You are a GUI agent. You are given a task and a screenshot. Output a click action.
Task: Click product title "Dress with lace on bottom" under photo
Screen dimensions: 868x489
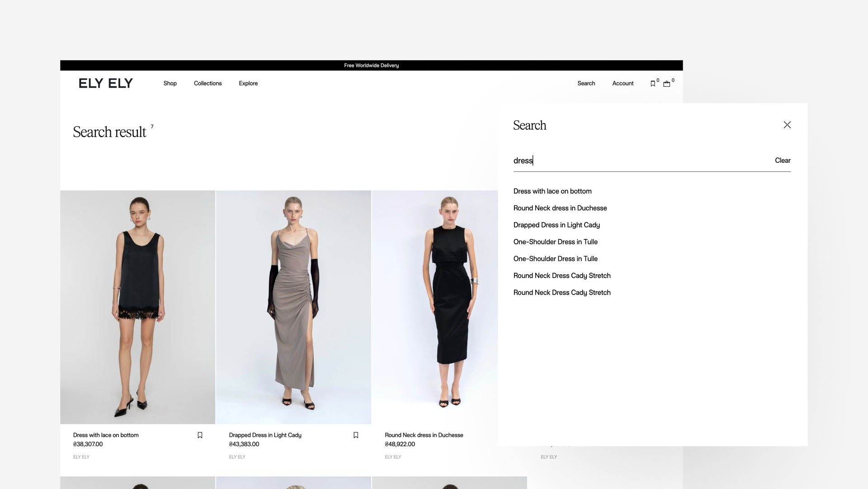coord(106,435)
